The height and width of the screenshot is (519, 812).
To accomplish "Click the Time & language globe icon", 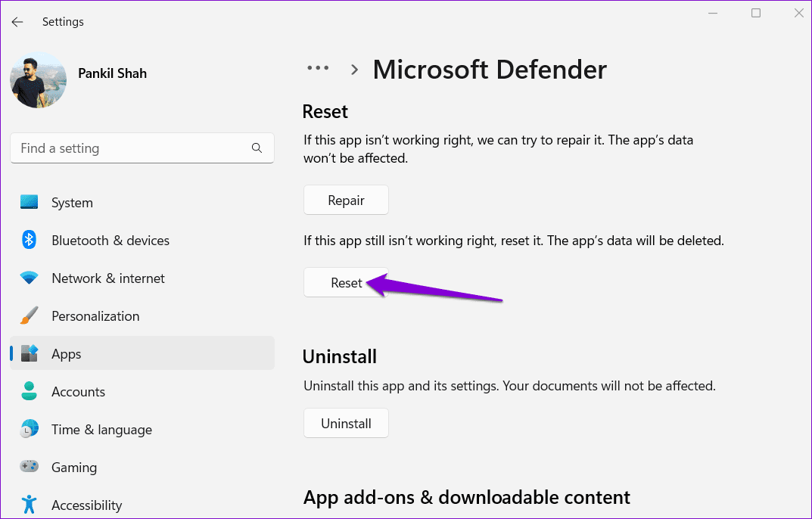I will tap(29, 429).
